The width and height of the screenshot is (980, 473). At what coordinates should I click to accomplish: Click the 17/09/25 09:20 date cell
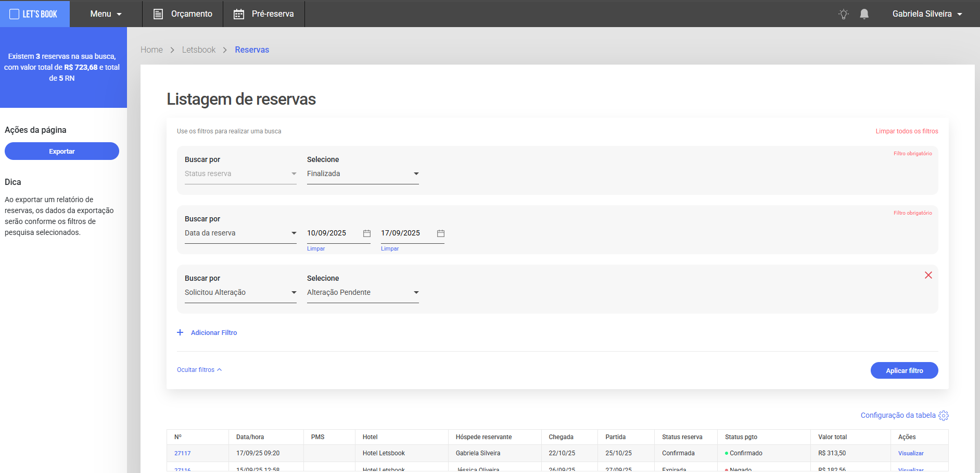[266, 453]
